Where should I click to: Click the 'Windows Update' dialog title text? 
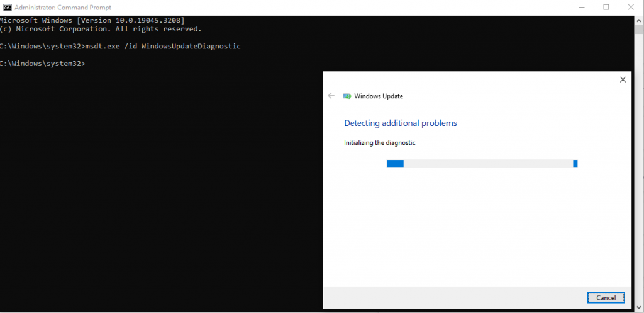379,96
